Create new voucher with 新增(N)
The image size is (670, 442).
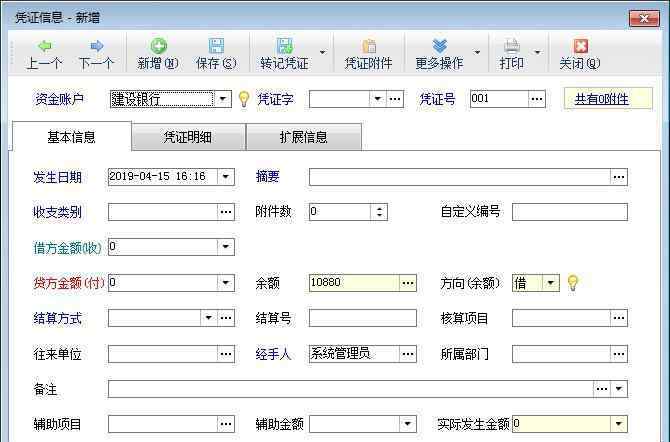[158, 54]
